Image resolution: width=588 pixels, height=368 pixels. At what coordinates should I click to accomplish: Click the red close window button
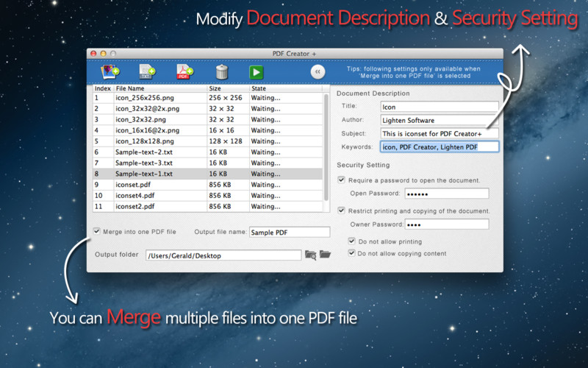pos(93,54)
